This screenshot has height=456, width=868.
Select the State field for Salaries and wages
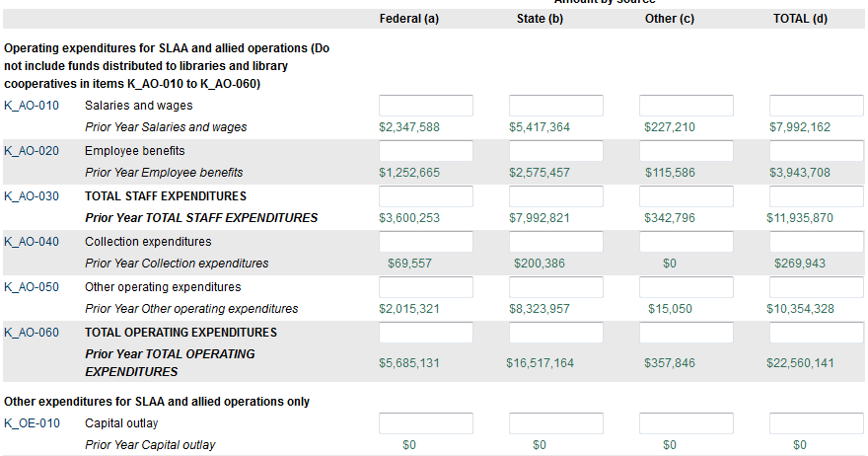tap(556, 106)
